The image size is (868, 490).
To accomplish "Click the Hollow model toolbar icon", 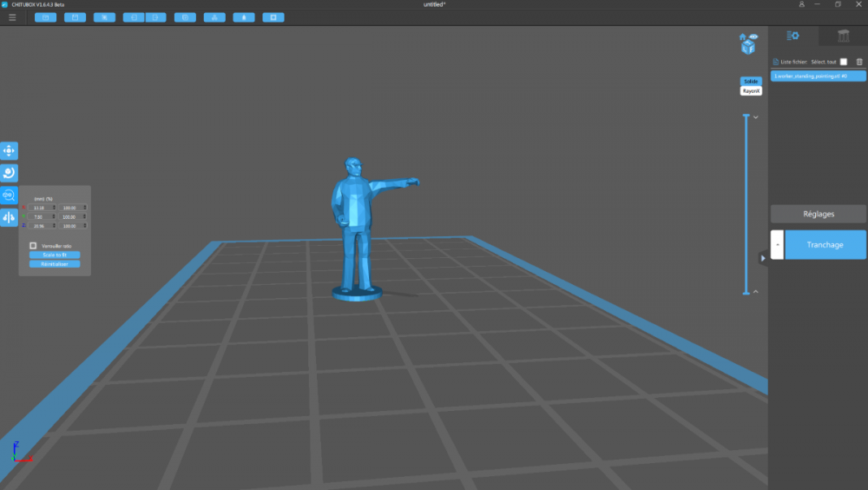I will pyautogui.click(x=244, y=17).
